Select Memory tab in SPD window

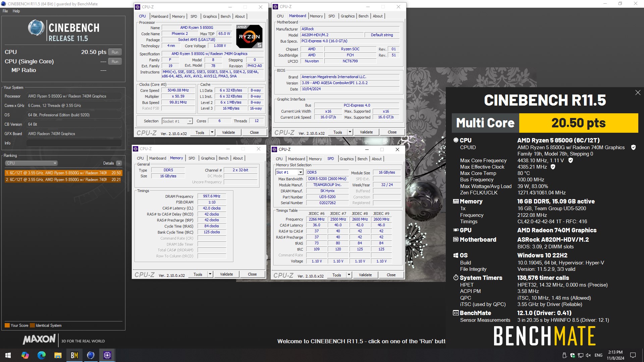pyautogui.click(x=315, y=159)
